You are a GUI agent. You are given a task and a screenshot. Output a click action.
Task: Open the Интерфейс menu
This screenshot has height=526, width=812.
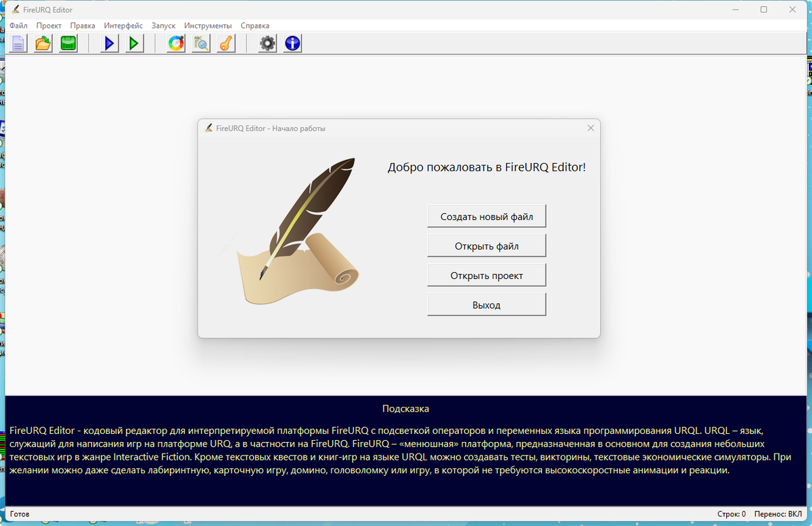122,25
